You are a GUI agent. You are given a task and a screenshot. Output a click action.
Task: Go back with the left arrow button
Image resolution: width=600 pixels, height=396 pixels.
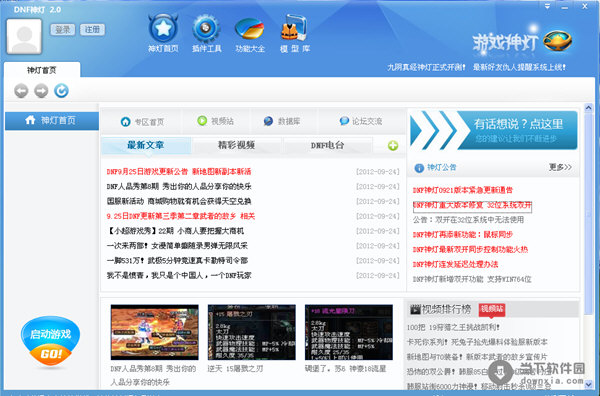(21, 91)
